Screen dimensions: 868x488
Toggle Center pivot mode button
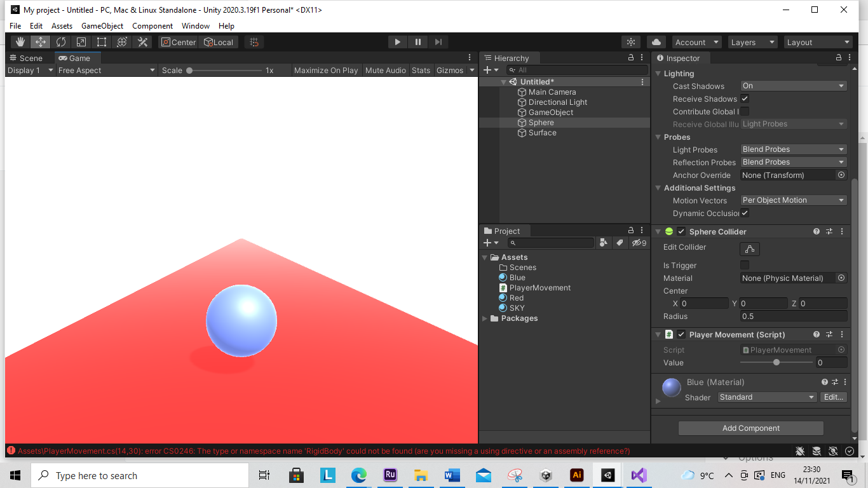point(179,42)
